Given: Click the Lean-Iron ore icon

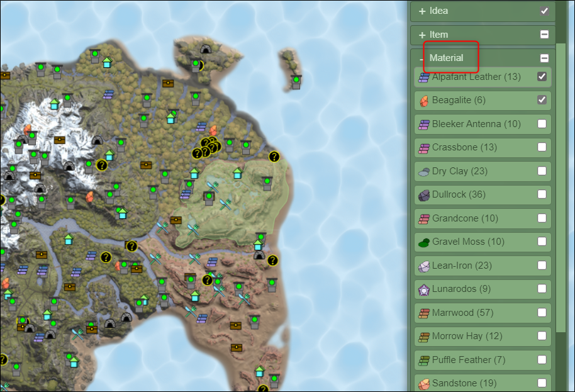Looking at the screenshot, I should [424, 266].
